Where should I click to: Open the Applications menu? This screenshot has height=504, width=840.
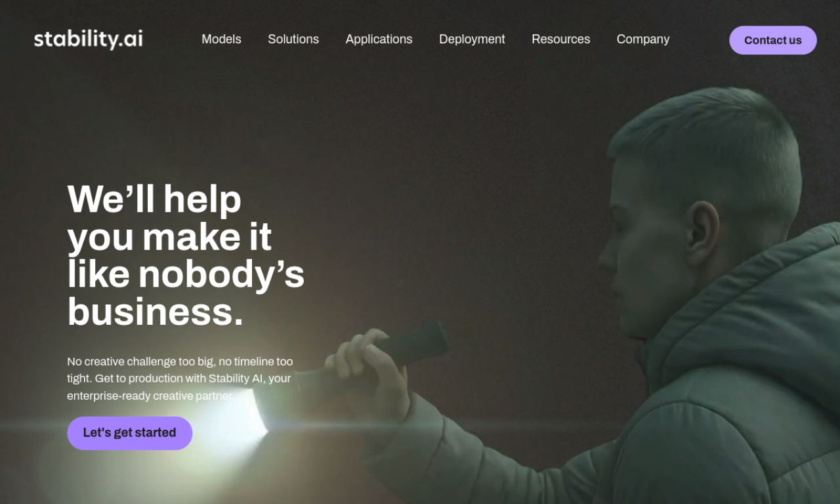pyautogui.click(x=379, y=39)
